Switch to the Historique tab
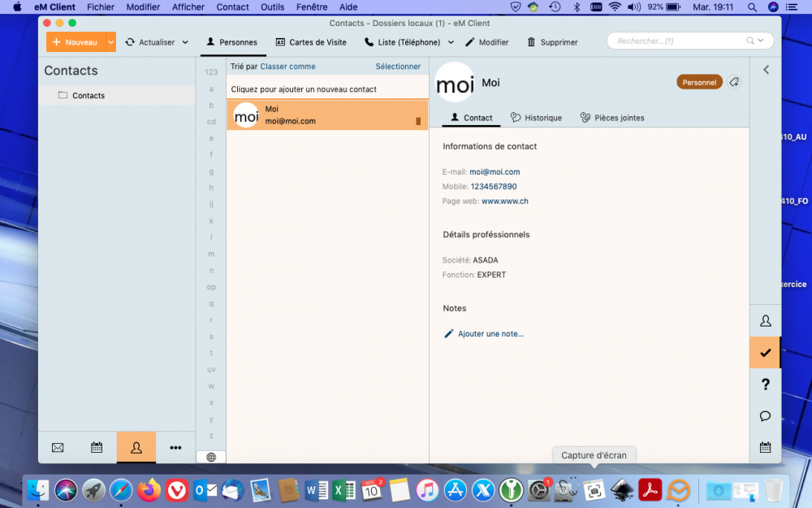 [536, 118]
